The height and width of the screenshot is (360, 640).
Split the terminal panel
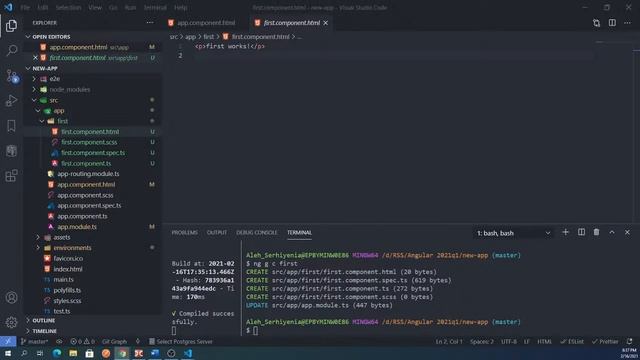click(x=581, y=232)
